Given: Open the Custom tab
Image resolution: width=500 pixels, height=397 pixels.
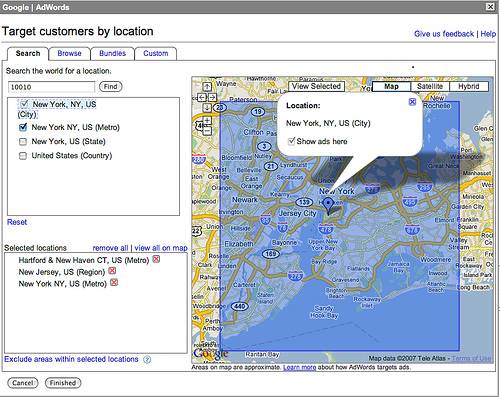Looking at the screenshot, I should [156, 53].
